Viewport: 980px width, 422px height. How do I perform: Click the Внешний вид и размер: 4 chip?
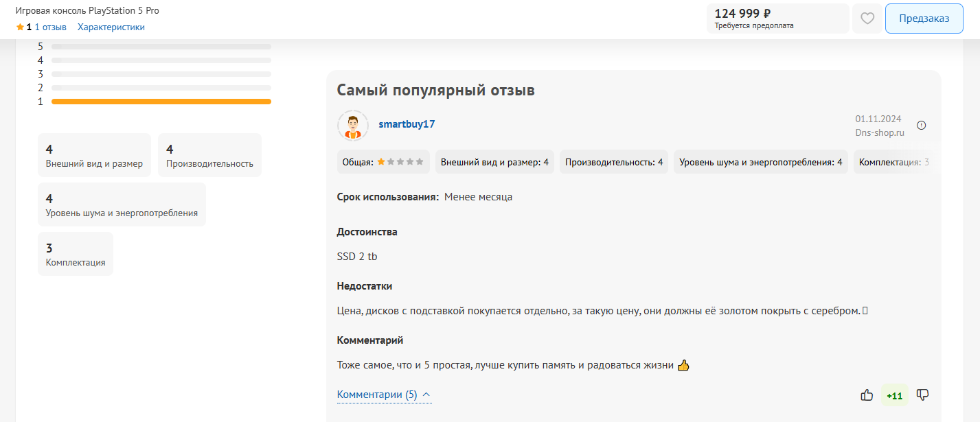494,162
